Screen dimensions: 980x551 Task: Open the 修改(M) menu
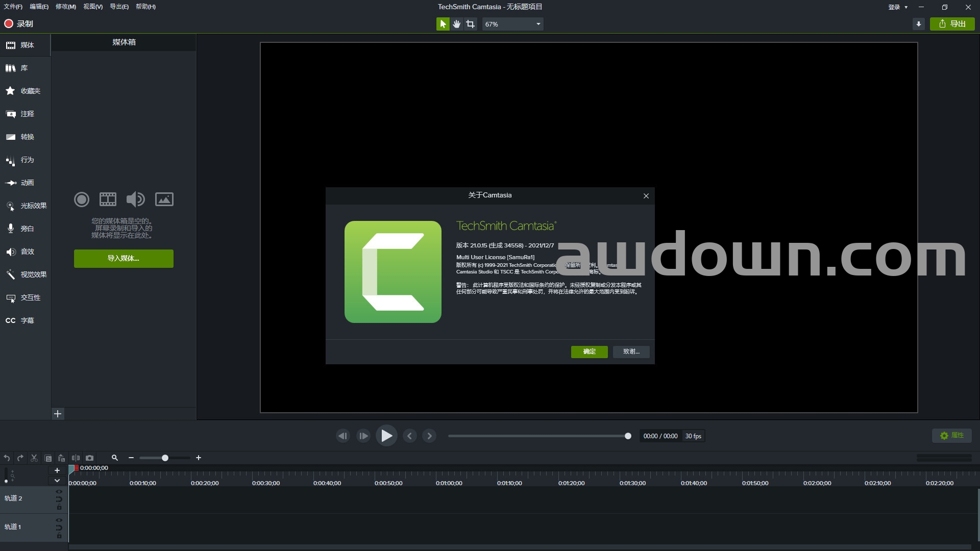[65, 7]
